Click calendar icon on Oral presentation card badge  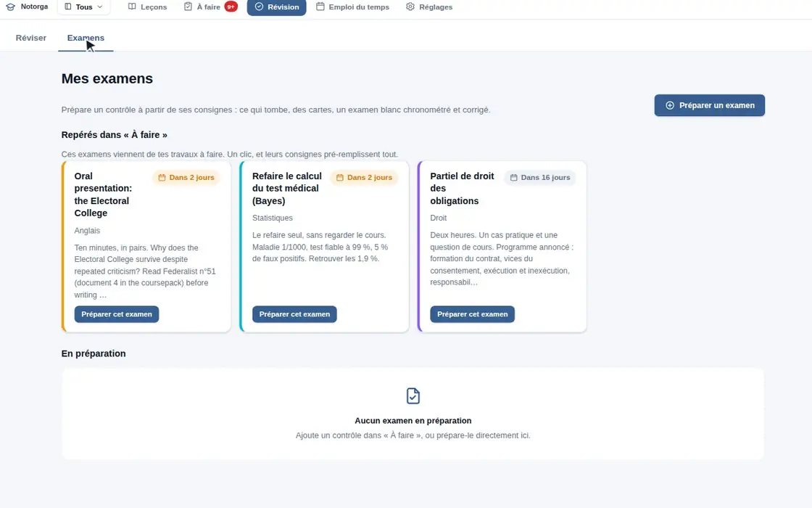[x=162, y=177]
